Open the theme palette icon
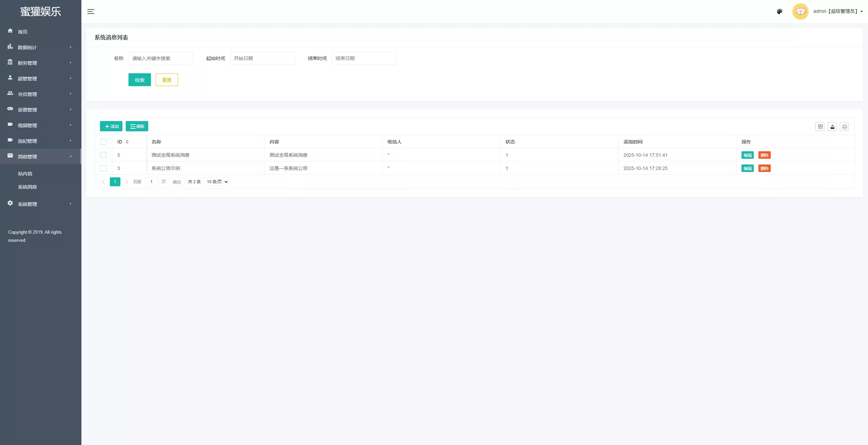Screen dimensions: 868x445 point(780,12)
